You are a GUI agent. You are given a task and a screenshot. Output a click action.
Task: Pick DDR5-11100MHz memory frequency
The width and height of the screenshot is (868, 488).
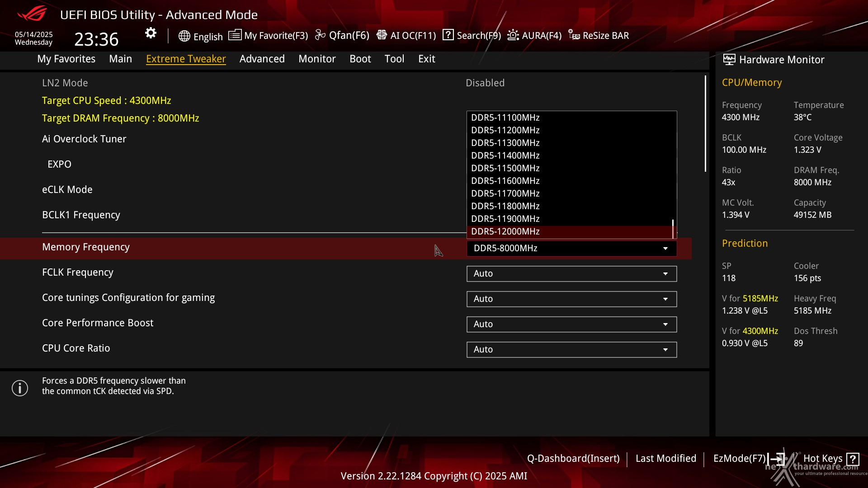[x=570, y=117]
